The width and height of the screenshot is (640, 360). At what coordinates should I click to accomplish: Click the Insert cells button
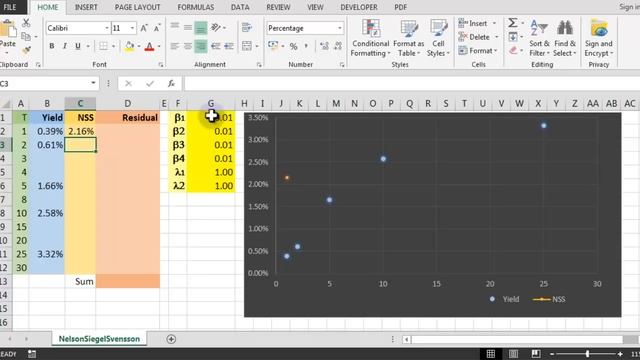click(x=477, y=23)
